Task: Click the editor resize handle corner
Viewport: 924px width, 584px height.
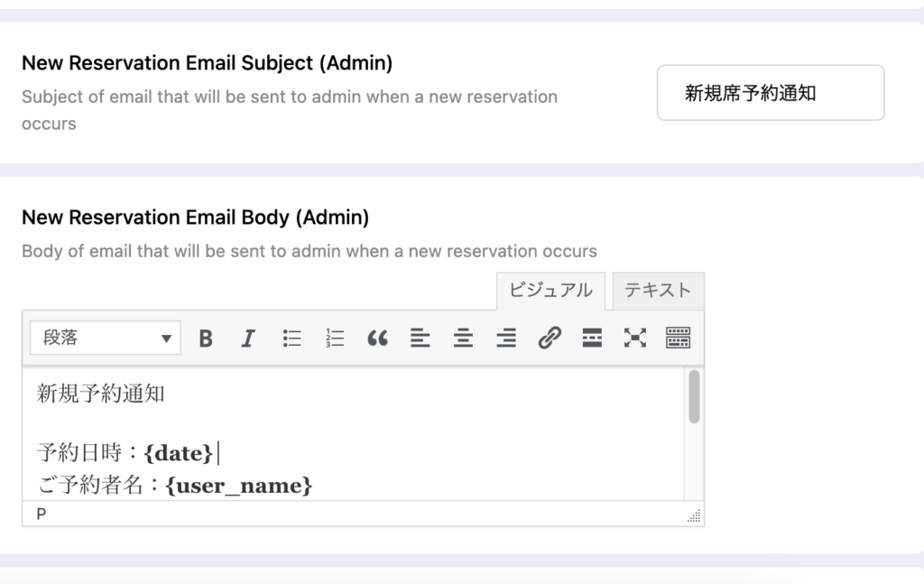Action: click(x=694, y=516)
